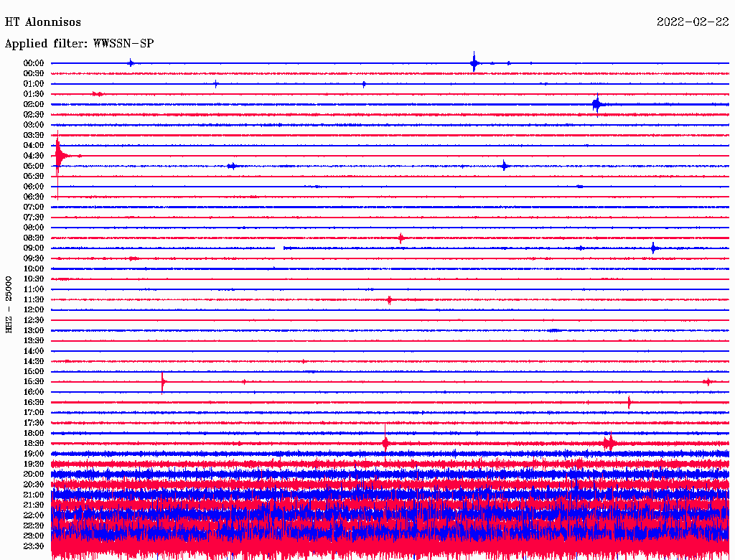Select the 14:30 time label
Image resolution: width=735 pixels, height=560 pixels.
[34, 362]
